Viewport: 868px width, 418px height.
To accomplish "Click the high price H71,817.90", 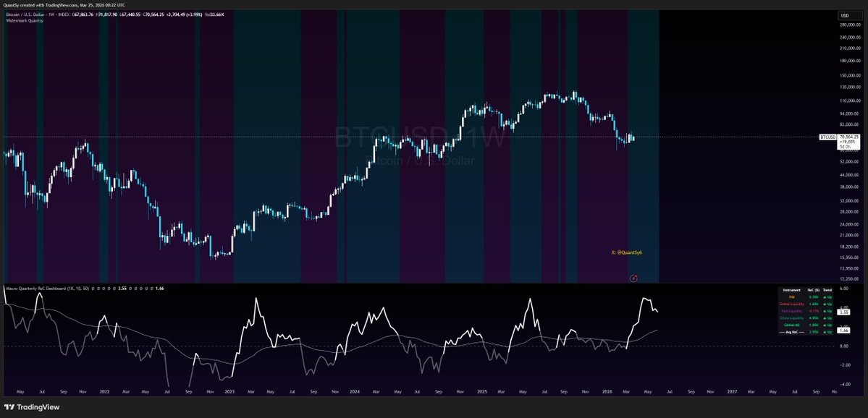I will [x=106, y=15].
